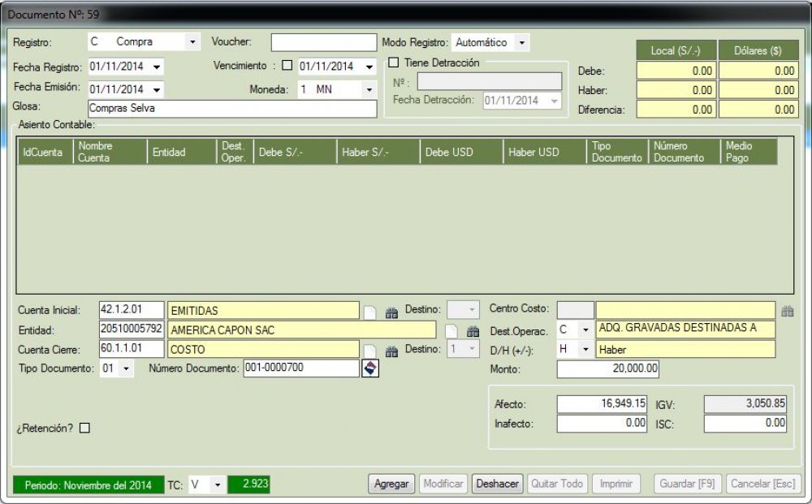Click the Cancelar [Esc] button

(x=762, y=484)
